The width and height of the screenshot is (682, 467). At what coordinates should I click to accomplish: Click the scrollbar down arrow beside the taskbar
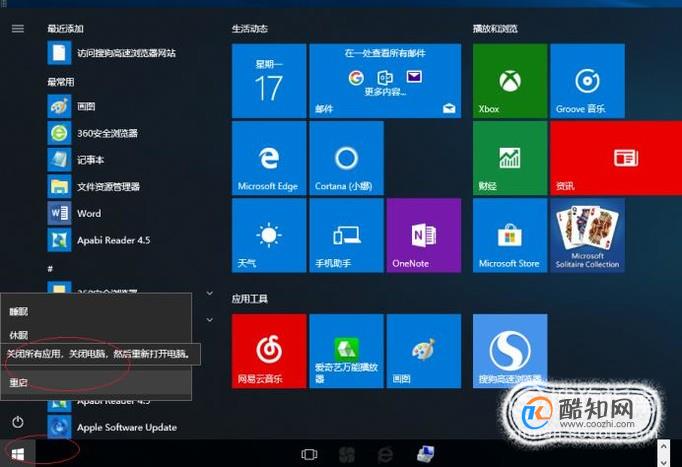[663, 461]
